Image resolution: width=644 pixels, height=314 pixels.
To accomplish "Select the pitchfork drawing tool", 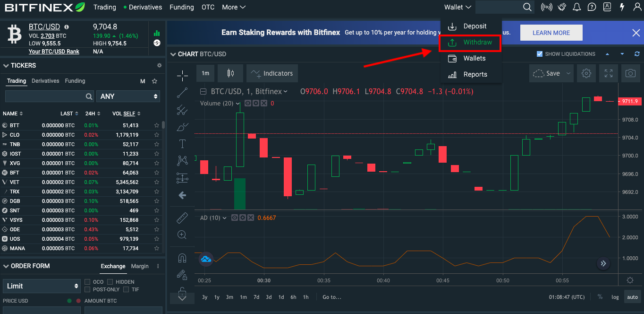I will [x=182, y=110].
